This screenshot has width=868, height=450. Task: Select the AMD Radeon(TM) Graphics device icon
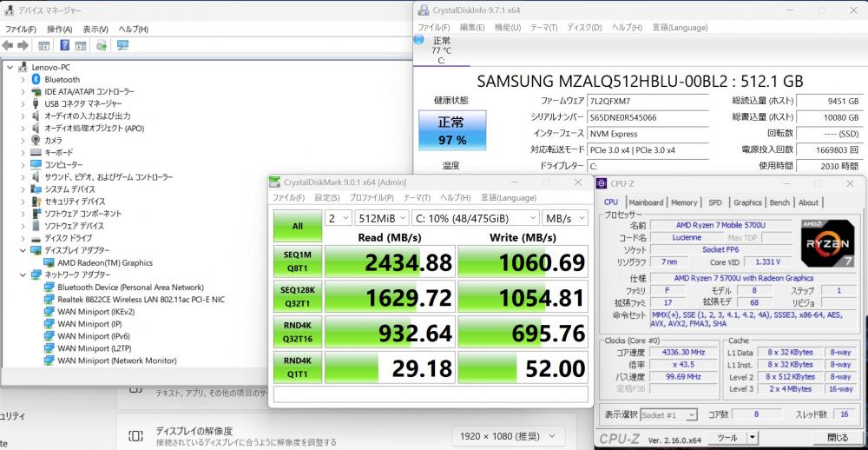49,262
